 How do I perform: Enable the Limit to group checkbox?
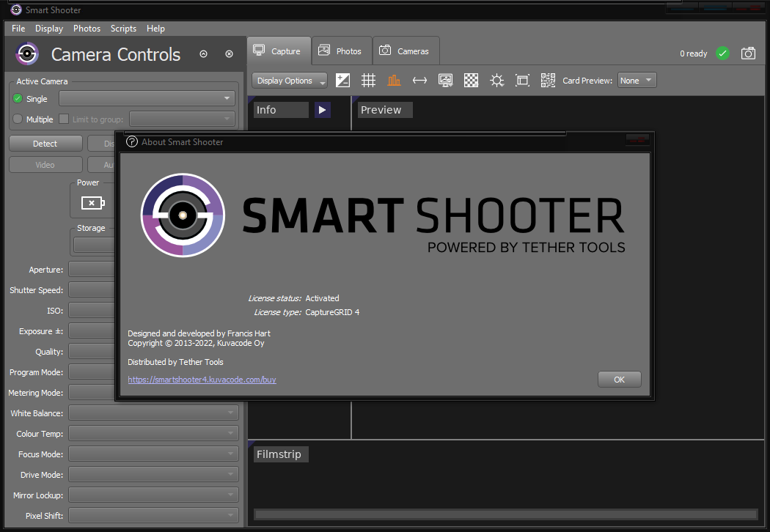pos(64,119)
